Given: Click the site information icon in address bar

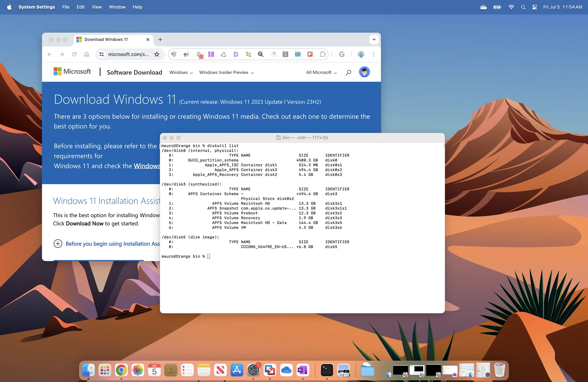Looking at the screenshot, I should pyautogui.click(x=102, y=54).
